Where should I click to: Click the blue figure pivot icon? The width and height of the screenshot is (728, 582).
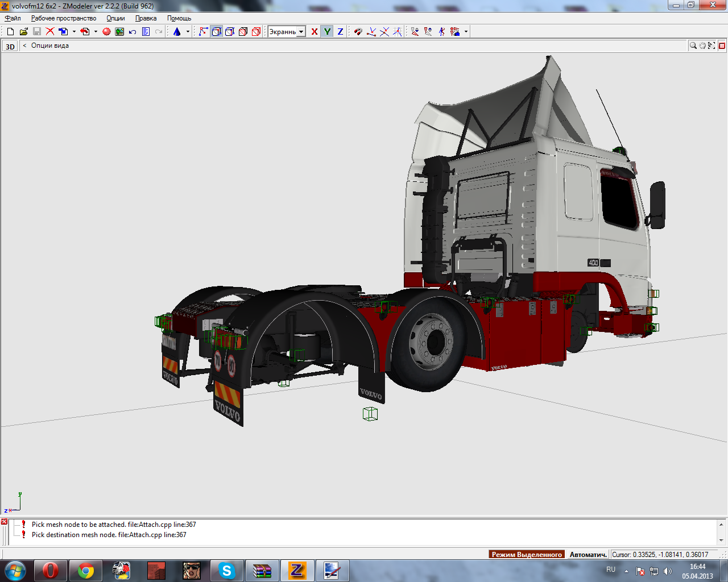coord(442,32)
